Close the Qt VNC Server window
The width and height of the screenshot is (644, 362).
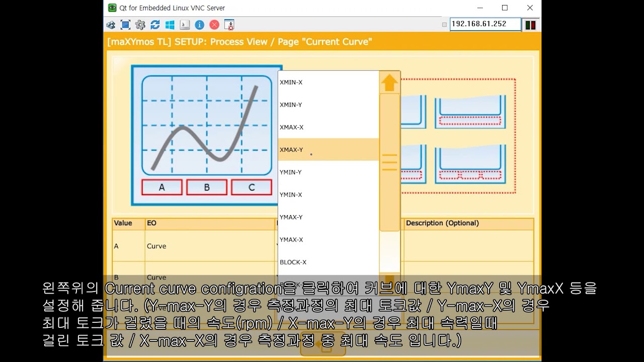click(529, 8)
